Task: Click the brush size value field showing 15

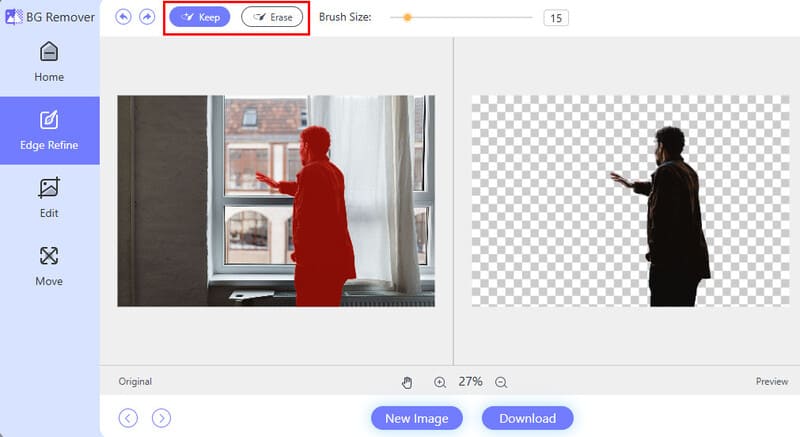Action: click(556, 18)
